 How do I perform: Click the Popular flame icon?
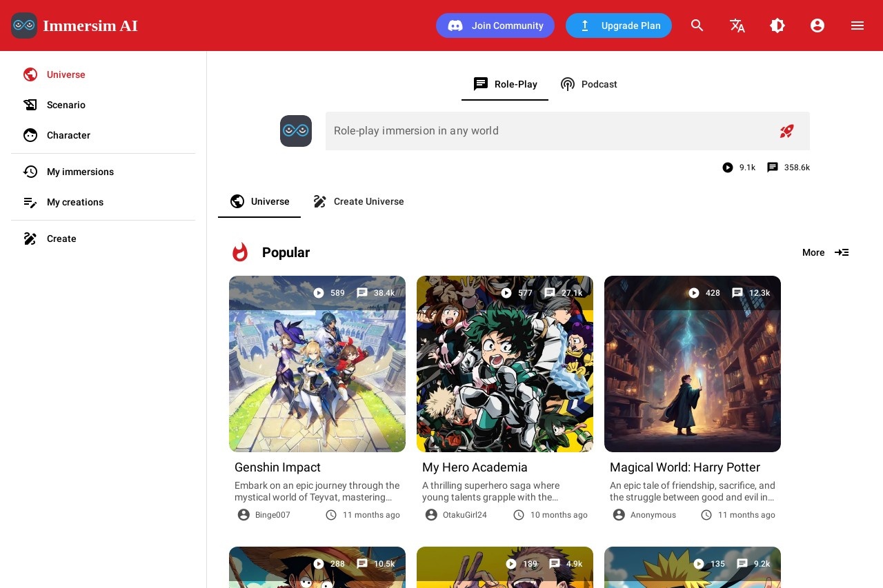tap(240, 252)
